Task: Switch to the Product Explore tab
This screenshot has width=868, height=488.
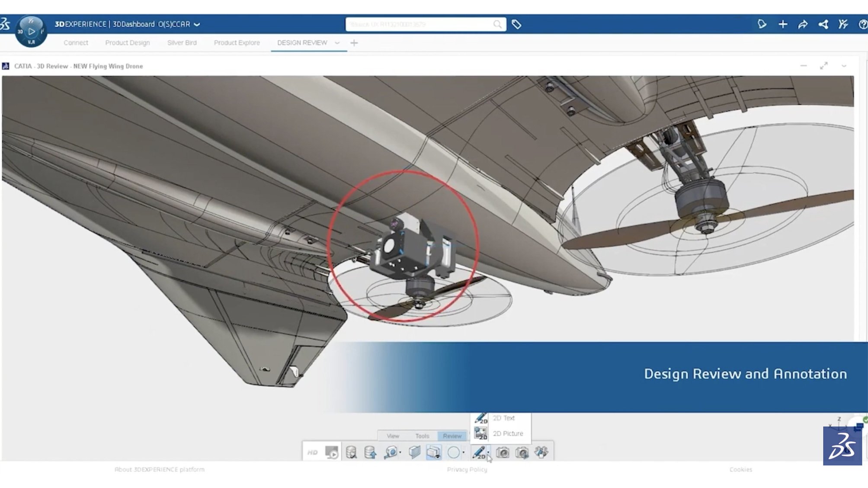Action: (x=237, y=43)
